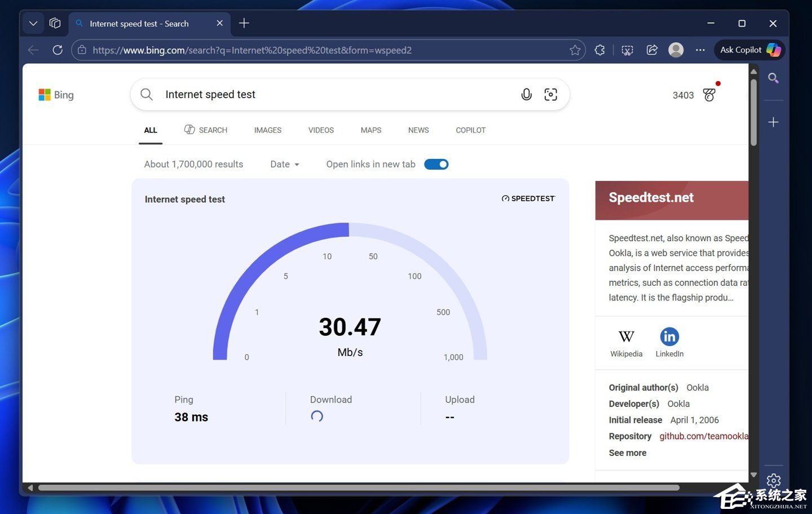Refresh the page with reload icon

[58, 50]
